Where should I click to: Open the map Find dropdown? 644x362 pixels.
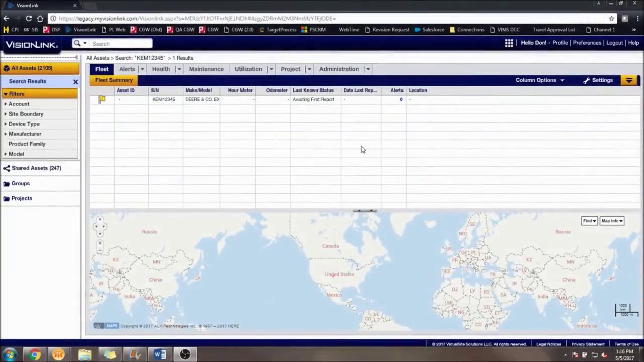589,221
